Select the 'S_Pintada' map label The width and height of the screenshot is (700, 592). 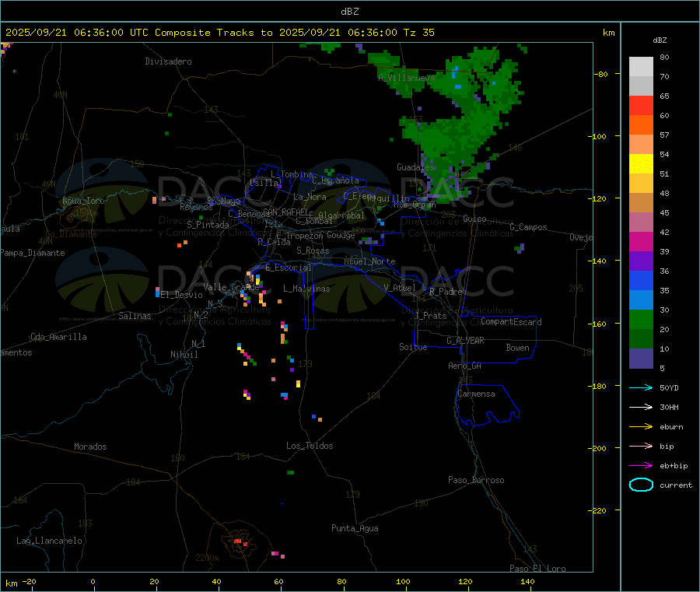[208, 225]
